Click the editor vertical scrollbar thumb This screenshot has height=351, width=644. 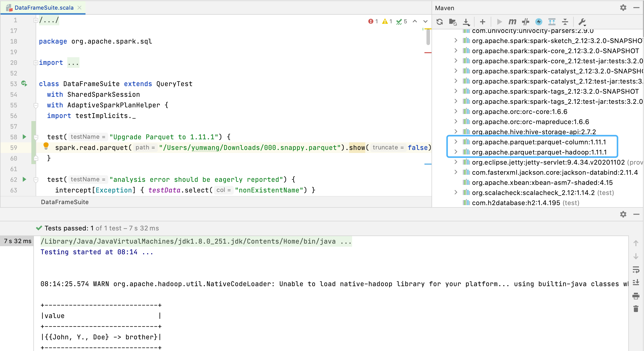pyautogui.click(x=428, y=37)
